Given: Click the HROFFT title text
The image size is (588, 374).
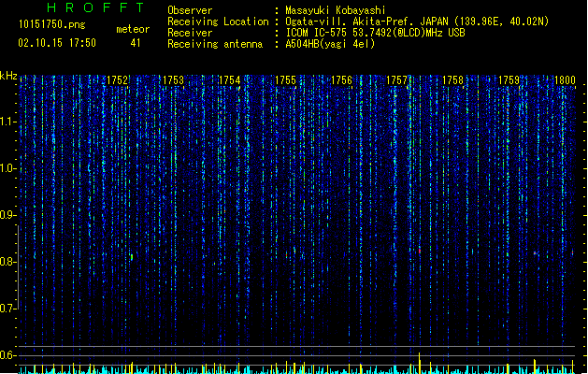Looking at the screenshot, I should (x=95, y=7).
